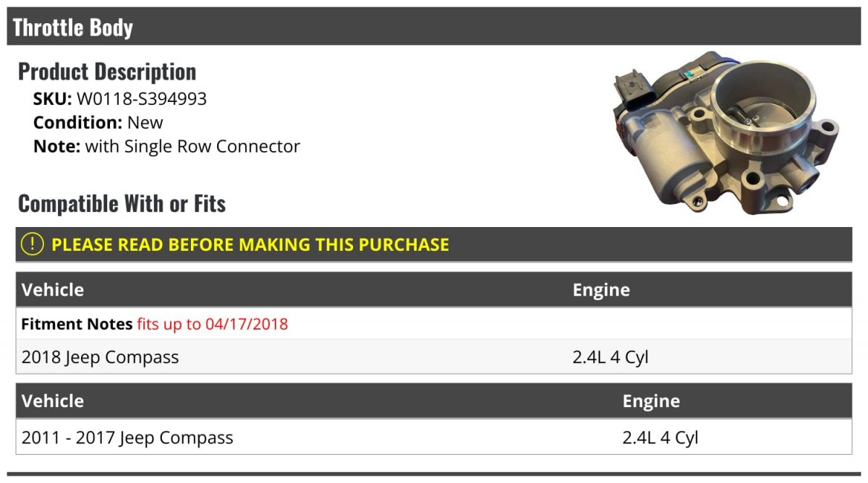868x483 pixels.
Task: Click the dark divider bar at bottom
Action: [x=434, y=474]
